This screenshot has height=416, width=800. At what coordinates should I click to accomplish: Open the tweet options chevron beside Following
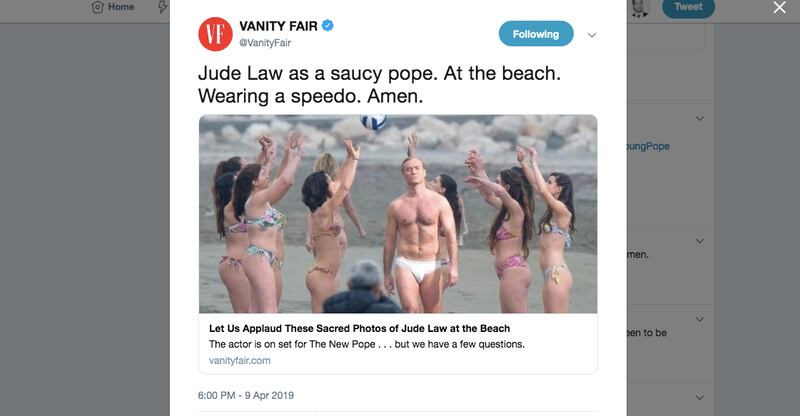pos(592,35)
